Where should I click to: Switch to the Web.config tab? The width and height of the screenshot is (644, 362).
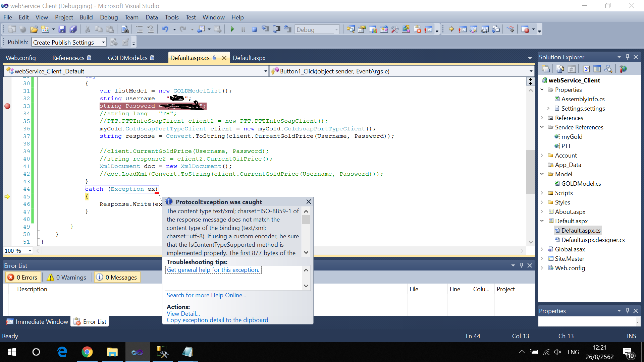point(21,58)
